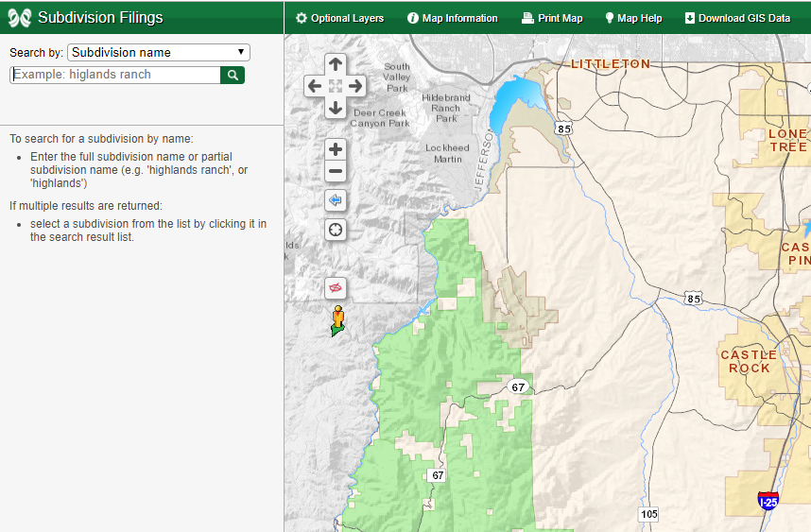This screenshot has height=532, width=811.
Task: Open the 'Search by' dropdown
Action: [x=158, y=53]
